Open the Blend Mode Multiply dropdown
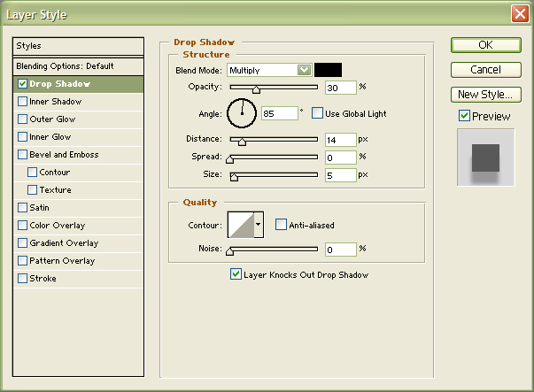 (x=269, y=70)
